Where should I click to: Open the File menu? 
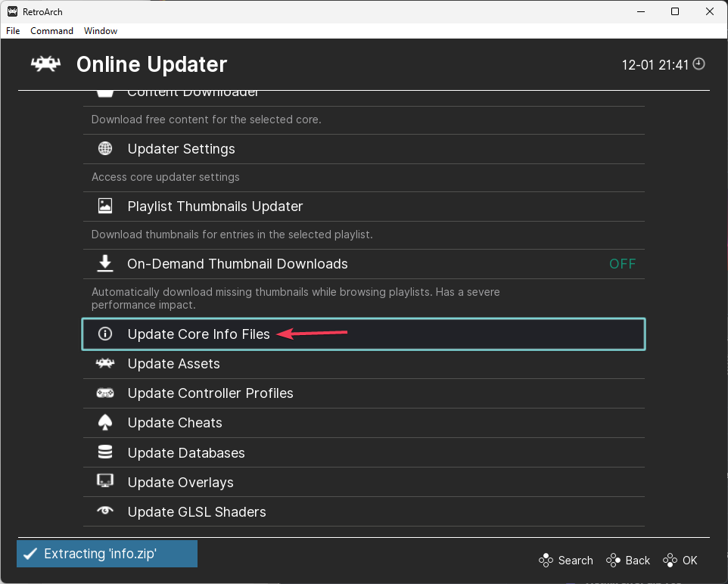coord(13,31)
